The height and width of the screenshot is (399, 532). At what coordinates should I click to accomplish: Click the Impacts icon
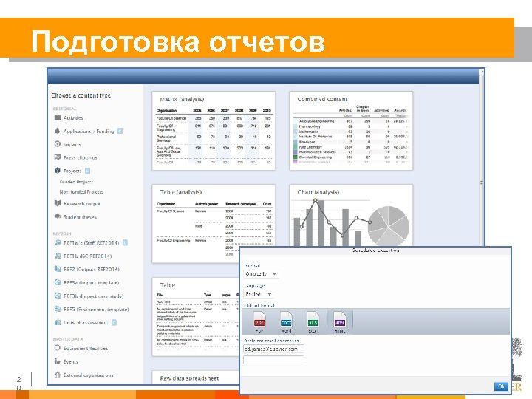(x=58, y=144)
